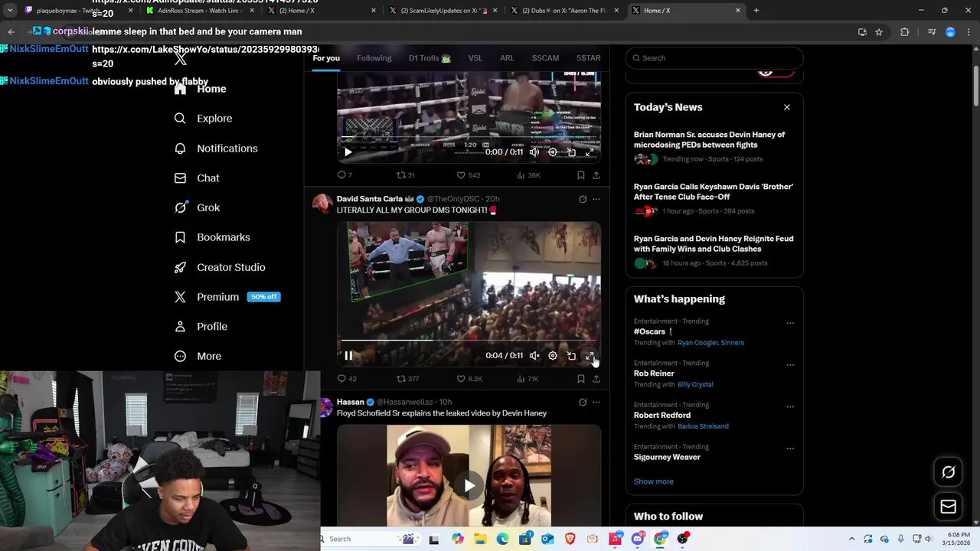Click Show more under What's happening

[654, 481]
